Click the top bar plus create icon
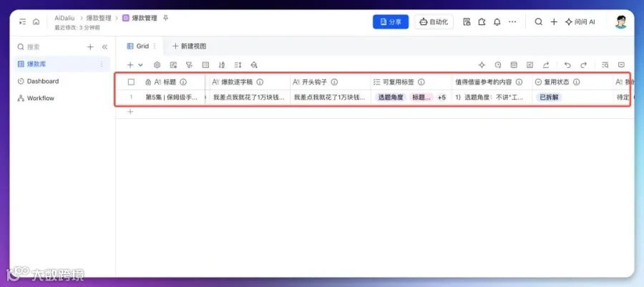The image size is (644, 287). 554,22
